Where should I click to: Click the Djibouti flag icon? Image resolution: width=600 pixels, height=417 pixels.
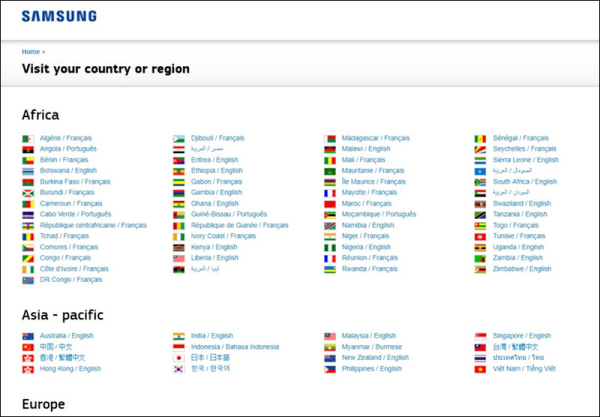coord(179,138)
